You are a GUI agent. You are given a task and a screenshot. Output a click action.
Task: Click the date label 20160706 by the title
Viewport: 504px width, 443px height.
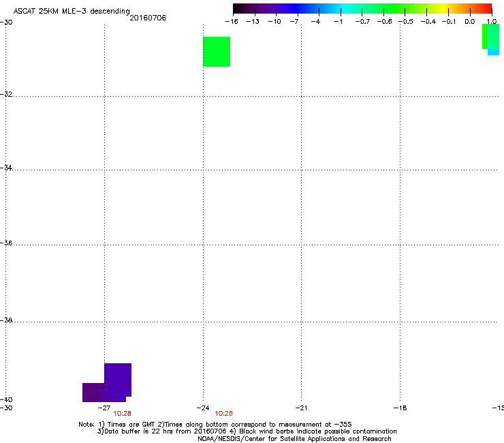(x=148, y=18)
